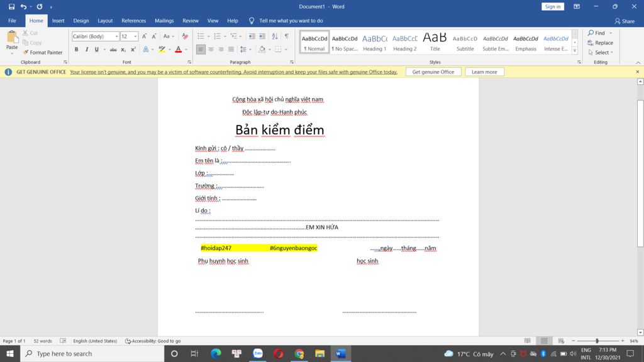Viewport: 644px width, 362px height.
Task: Apply the Heading 1 style
Action: (x=375, y=42)
